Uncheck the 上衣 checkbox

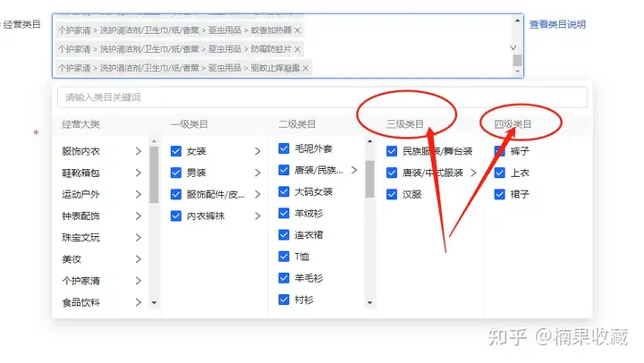[499, 173]
